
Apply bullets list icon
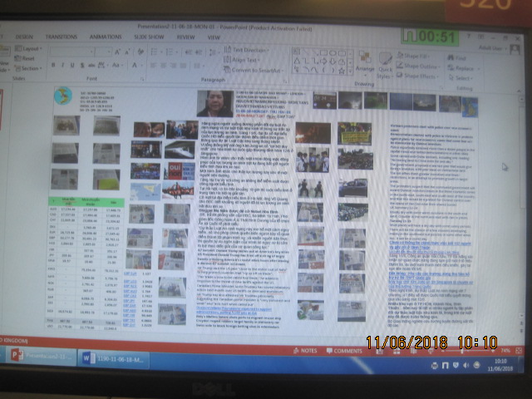coord(155,52)
